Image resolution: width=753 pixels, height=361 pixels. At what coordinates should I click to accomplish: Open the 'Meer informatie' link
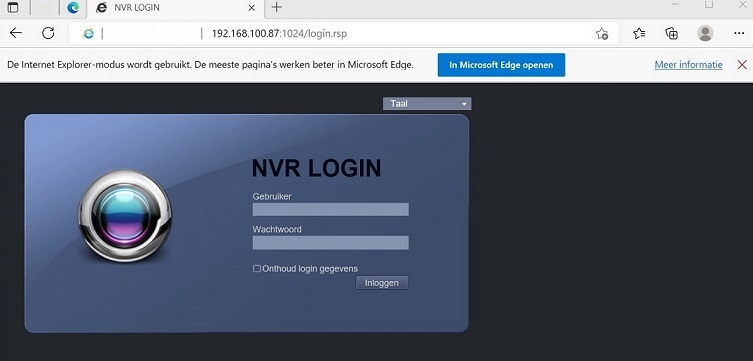[x=688, y=65]
